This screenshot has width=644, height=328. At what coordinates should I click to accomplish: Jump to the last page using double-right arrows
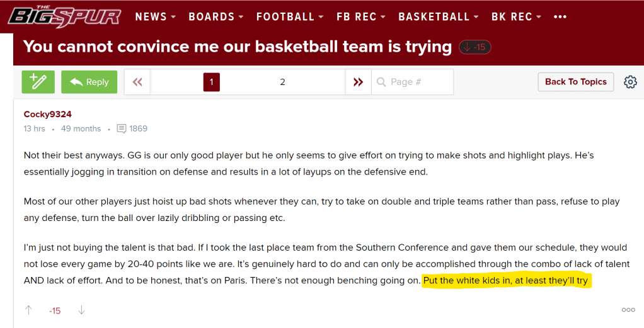[x=358, y=82]
